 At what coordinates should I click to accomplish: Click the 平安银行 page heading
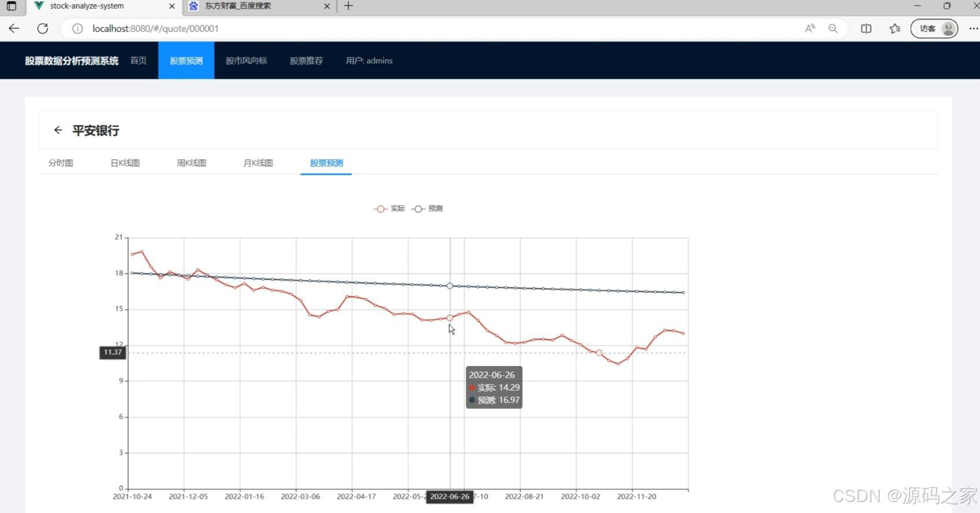(x=96, y=131)
